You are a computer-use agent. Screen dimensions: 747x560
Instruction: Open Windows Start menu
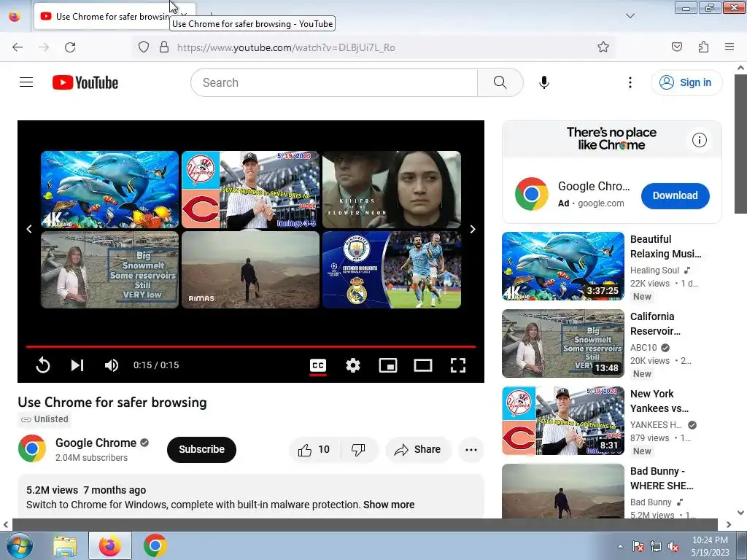(x=20, y=545)
